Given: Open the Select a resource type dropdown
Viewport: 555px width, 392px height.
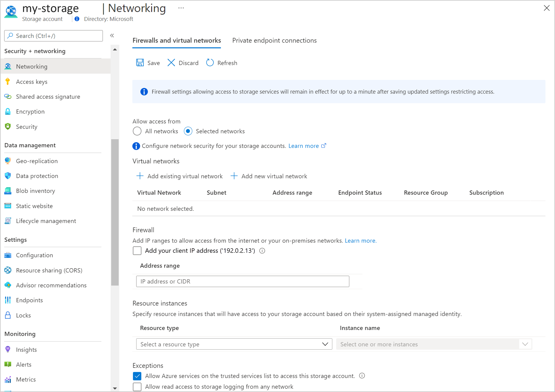Looking at the screenshot, I should tap(234, 344).
